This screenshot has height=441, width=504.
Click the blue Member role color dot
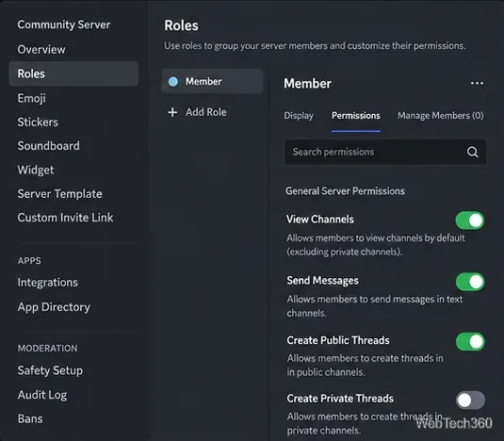pos(173,82)
